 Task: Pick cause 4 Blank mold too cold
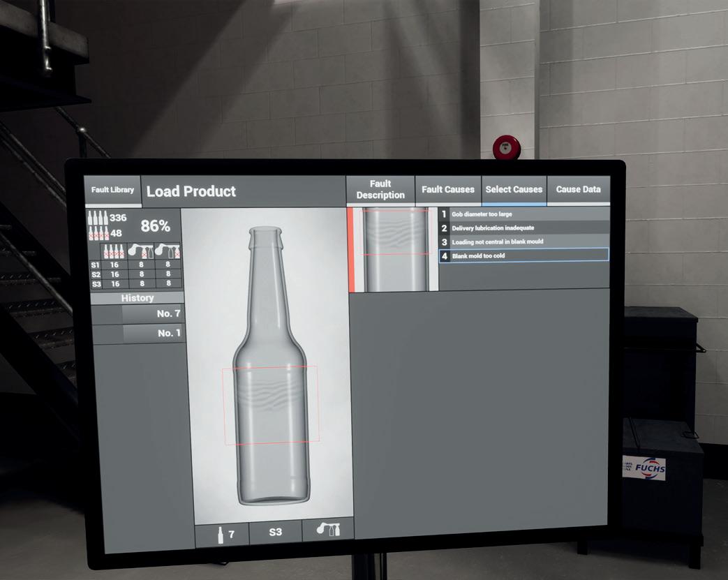[x=523, y=255]
